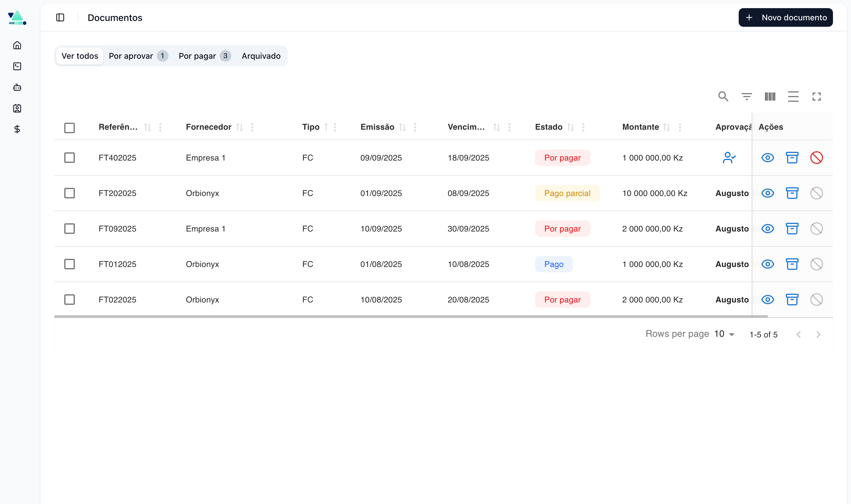Click the toggle density icon
This screenshot has height=504, width=851.
pos(793,97)
